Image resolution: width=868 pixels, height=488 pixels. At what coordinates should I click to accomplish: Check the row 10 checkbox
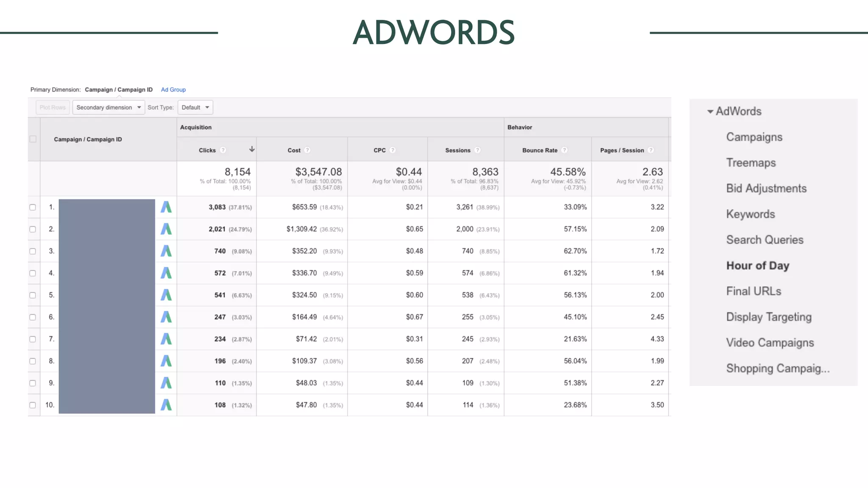coord(33,405)
